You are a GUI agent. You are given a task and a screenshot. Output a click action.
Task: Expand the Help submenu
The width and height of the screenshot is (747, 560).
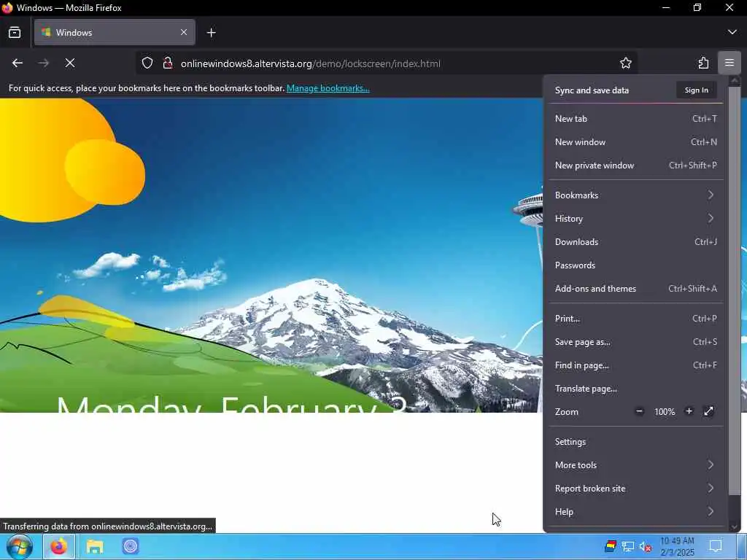coord(635,512)
